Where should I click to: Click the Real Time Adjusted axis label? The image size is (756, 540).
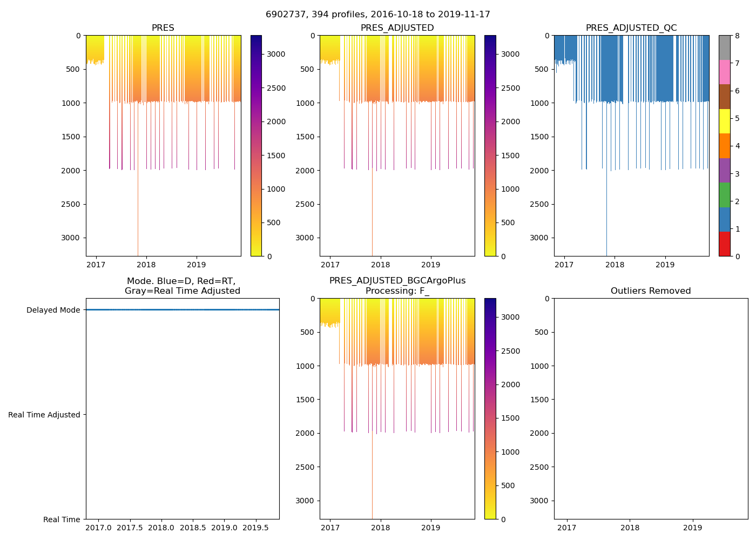coord(44,415)
